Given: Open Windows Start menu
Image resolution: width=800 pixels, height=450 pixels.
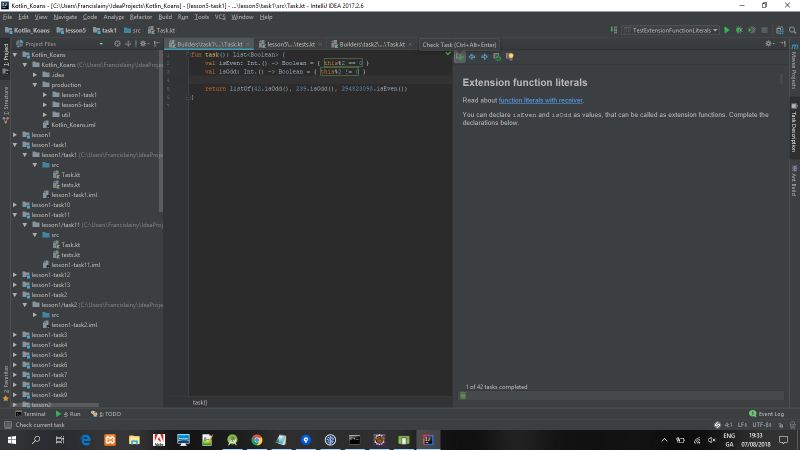Looking at the screenshot, I should tap(12, 440).
